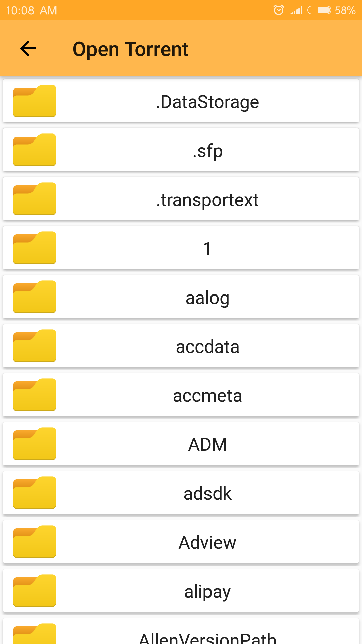Tap the folder icon next to ADM
362x644 pixels.
(35, 444)
